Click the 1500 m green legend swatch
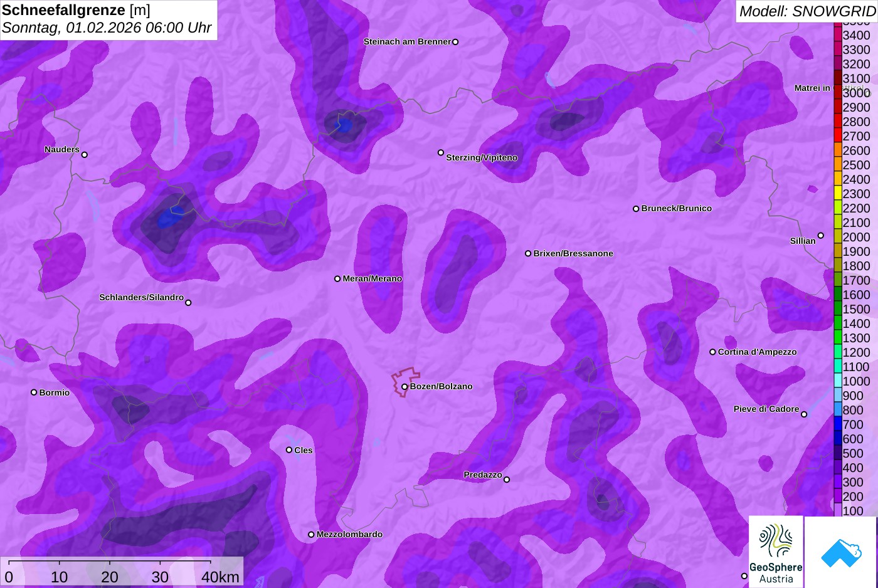 [838, 308]
